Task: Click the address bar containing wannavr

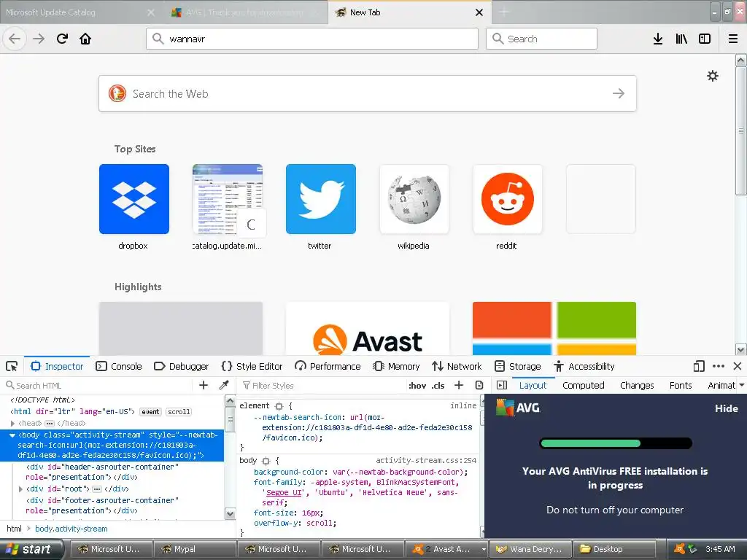Action: tap(312, 39)
